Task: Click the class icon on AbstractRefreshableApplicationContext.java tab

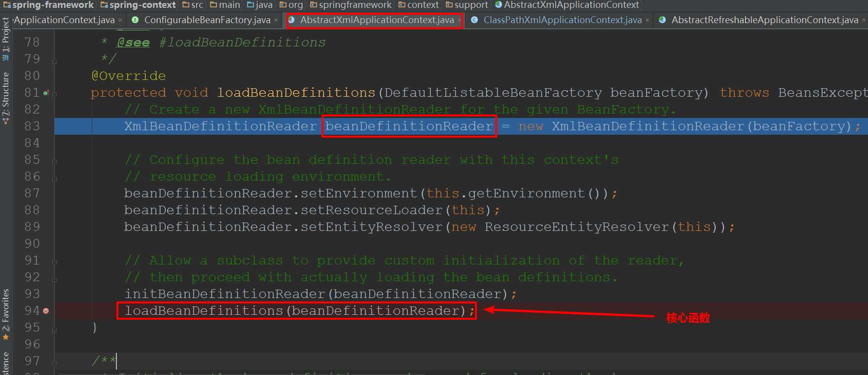Action: [662, 20]
